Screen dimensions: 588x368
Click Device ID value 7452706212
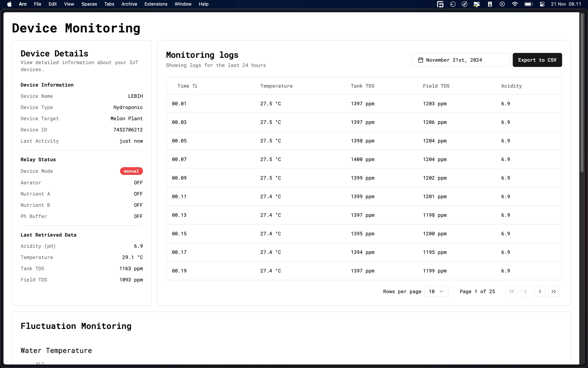click(x=128, y=130)
